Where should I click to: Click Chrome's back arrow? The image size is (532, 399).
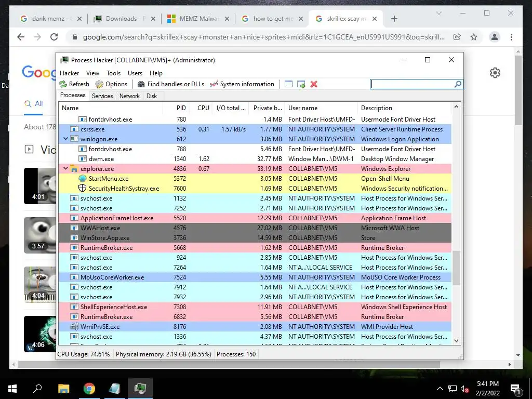[x=21, y=37]
